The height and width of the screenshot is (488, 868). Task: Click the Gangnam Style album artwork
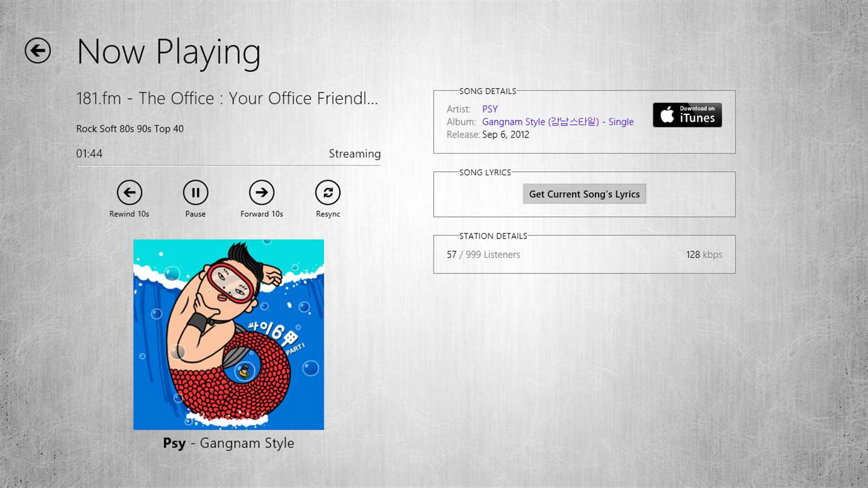(x=228, y=334)
